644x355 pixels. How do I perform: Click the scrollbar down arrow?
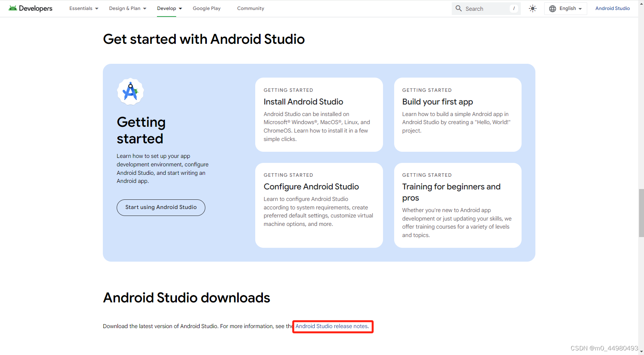641,352
